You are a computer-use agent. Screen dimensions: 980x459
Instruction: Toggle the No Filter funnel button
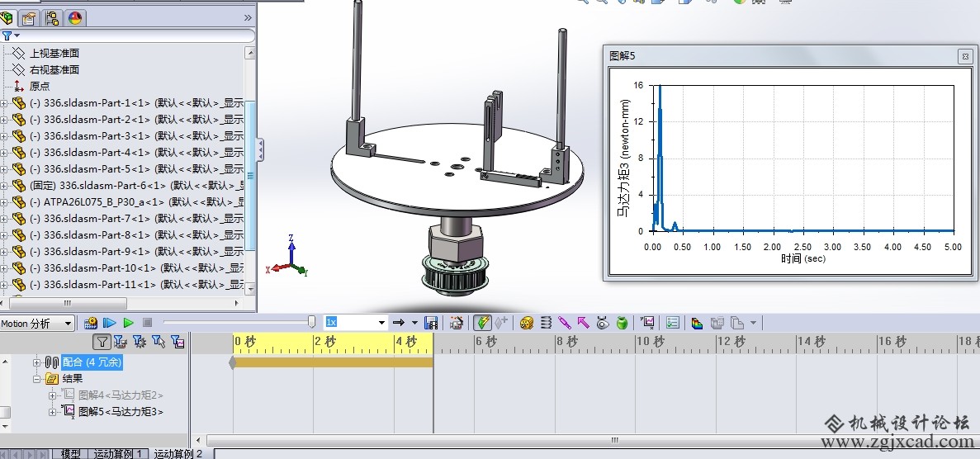tap(102, 342)
